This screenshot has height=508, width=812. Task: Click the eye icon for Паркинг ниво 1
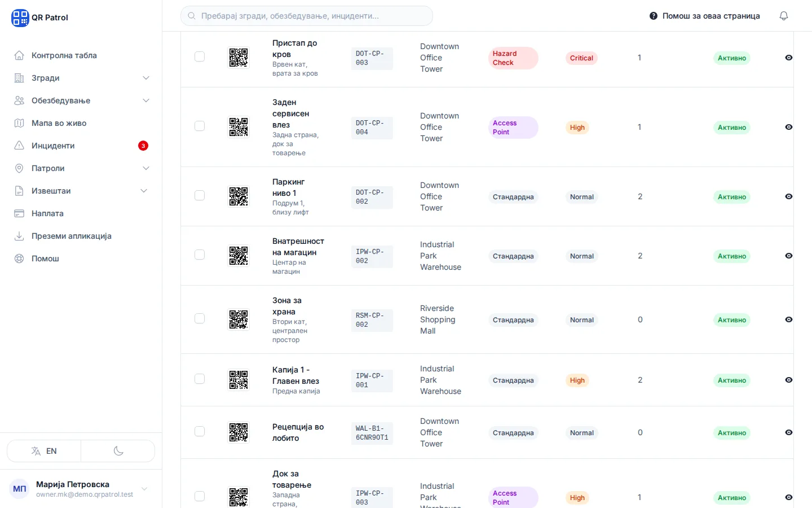(789, 196)
